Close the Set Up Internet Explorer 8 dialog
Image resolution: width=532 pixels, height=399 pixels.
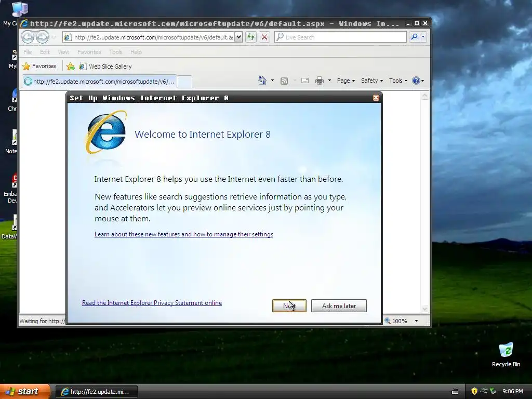coord(376,98)
